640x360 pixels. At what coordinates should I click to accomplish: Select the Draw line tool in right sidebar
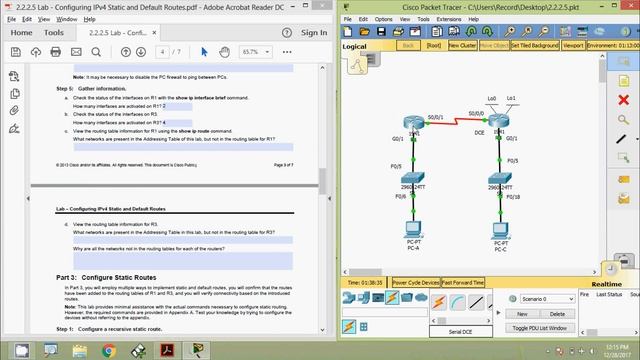click(x=621, y=139)
